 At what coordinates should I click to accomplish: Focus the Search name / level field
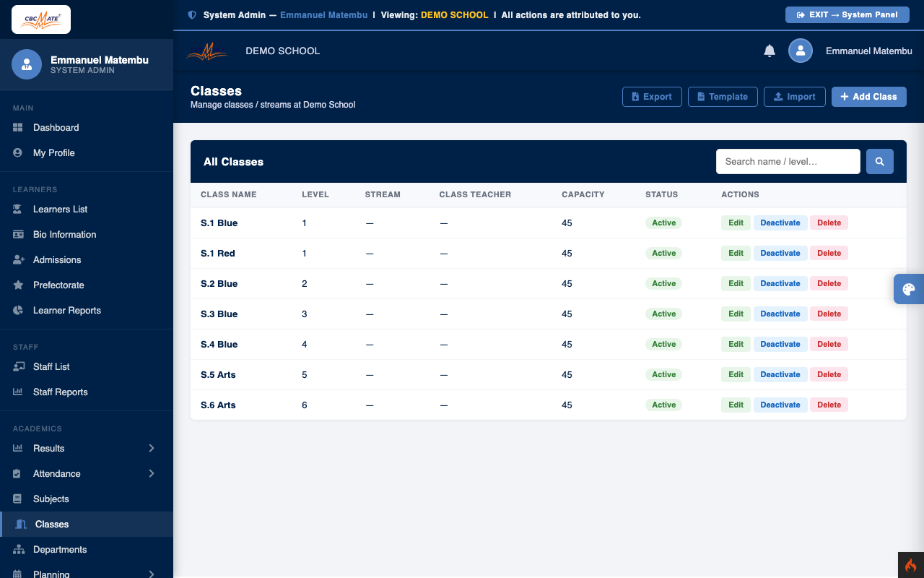(788, 162)
